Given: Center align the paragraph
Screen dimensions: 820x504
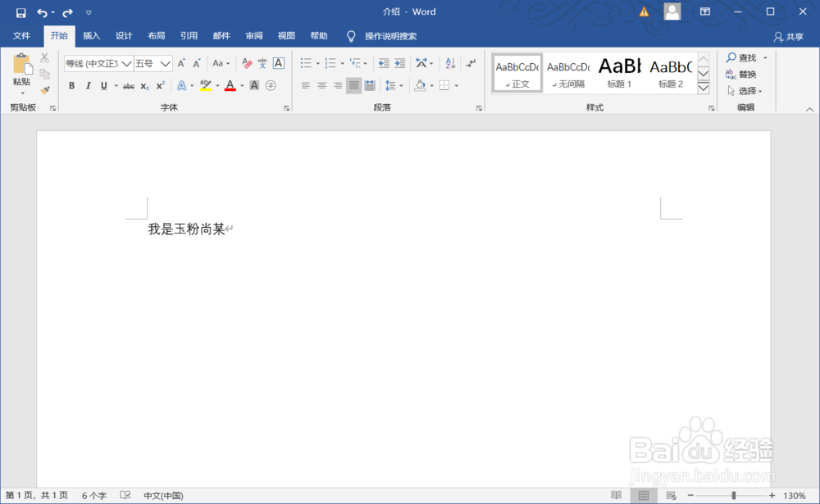Looking at the screenshot, I should [x=321, y=85].
